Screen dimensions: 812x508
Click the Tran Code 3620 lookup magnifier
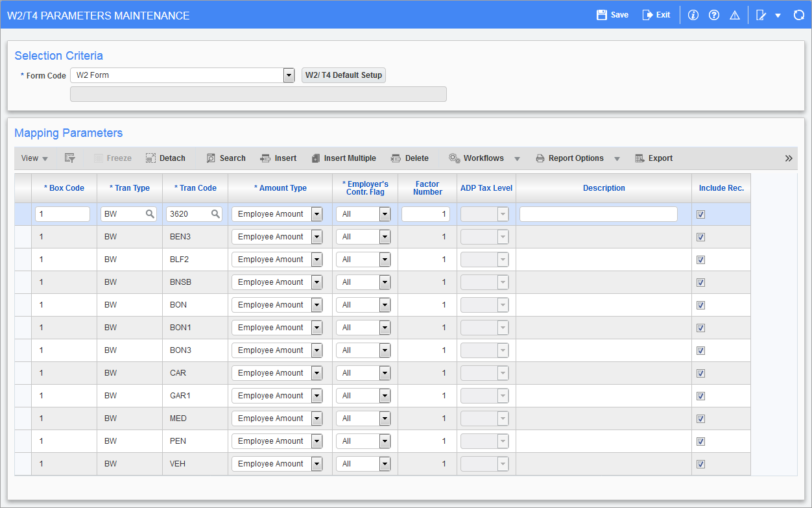point(215,214)
